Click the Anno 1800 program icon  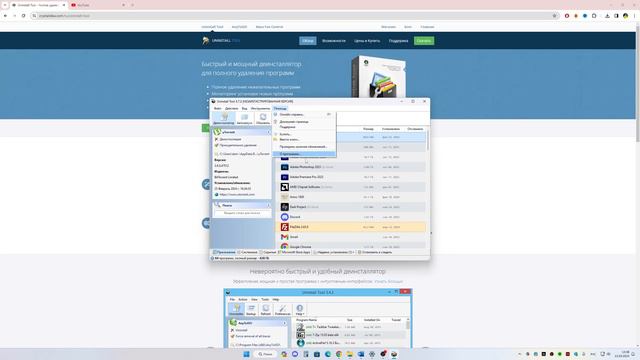[284, 197]
